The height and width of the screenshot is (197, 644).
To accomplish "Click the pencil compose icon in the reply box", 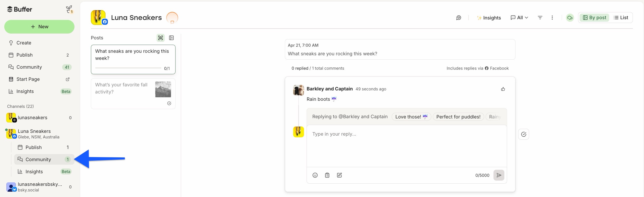I will [339, 175].
